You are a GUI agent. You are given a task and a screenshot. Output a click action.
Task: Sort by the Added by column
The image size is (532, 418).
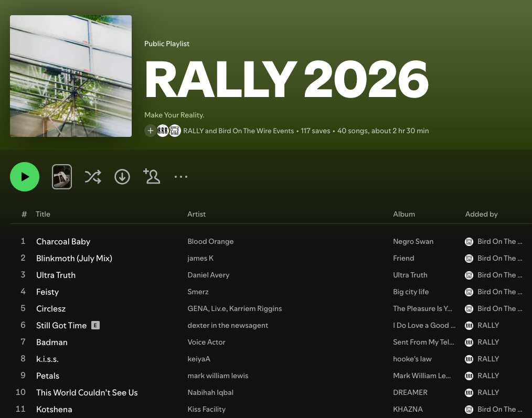tap(481, 214)
